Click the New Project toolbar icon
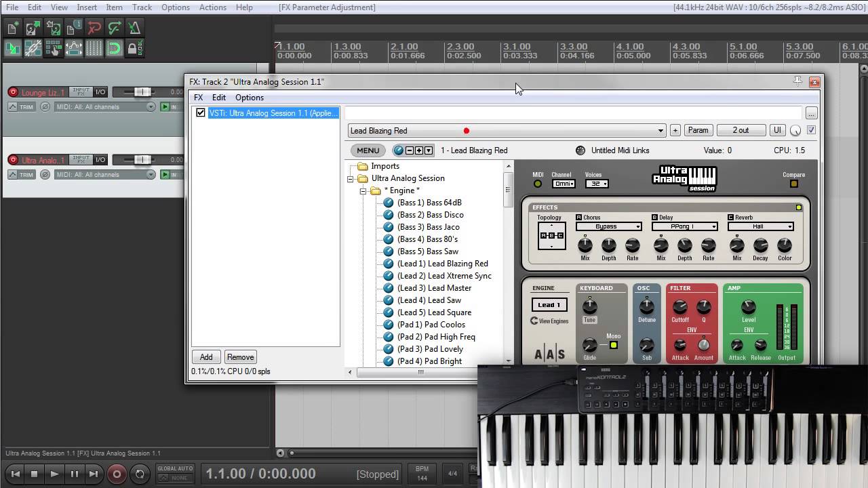This screenshot has height=488, width=868. (13, 28)
